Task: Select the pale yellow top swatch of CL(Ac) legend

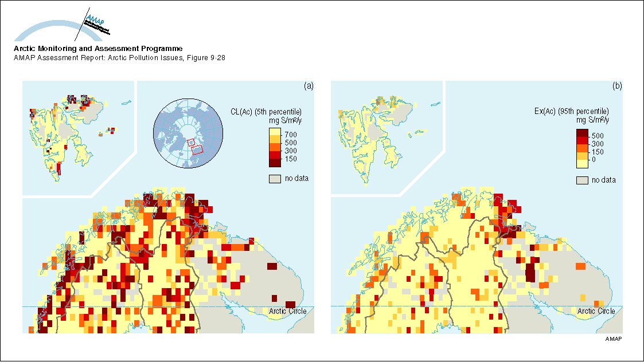Action: coord(274,133)
